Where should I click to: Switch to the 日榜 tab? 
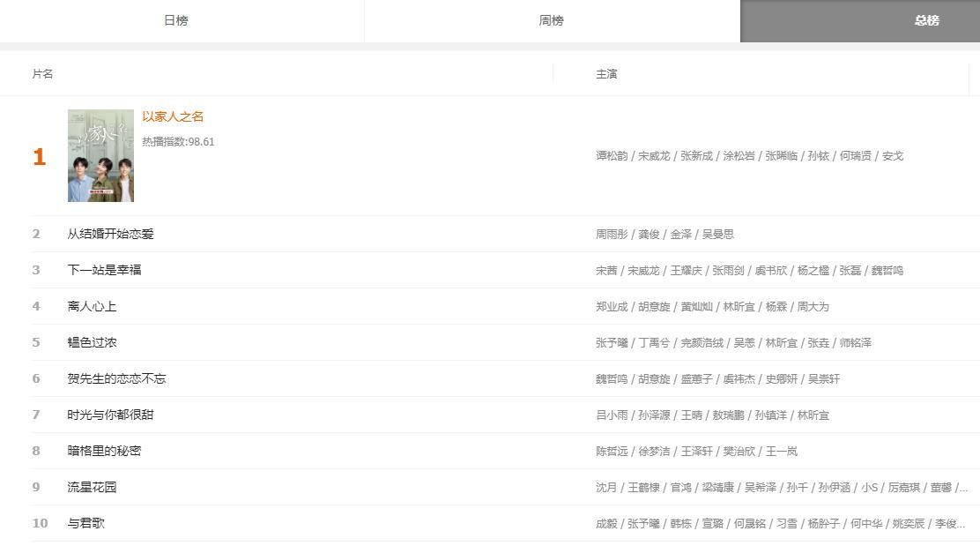click(176, 20)
